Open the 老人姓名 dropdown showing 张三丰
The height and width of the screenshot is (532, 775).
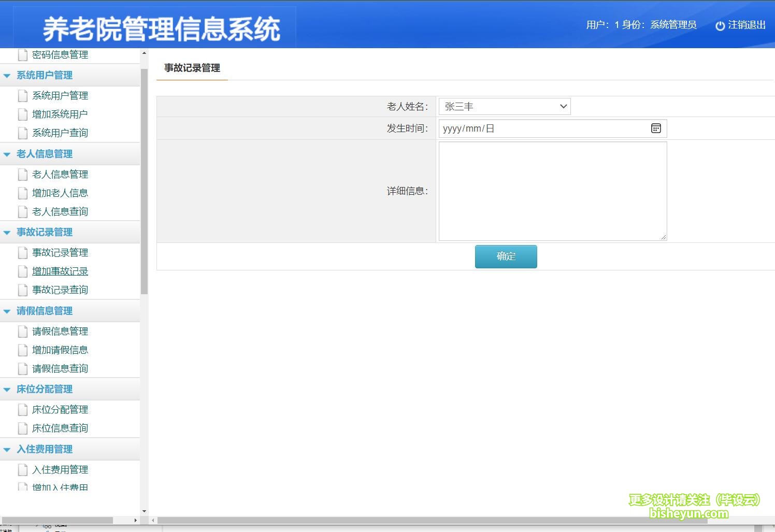(504, 107)
